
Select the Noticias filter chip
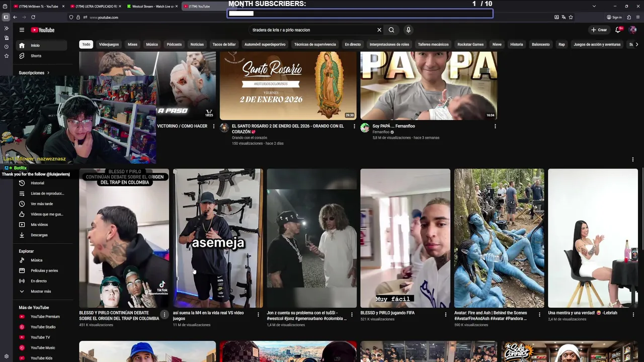point(197,44)
